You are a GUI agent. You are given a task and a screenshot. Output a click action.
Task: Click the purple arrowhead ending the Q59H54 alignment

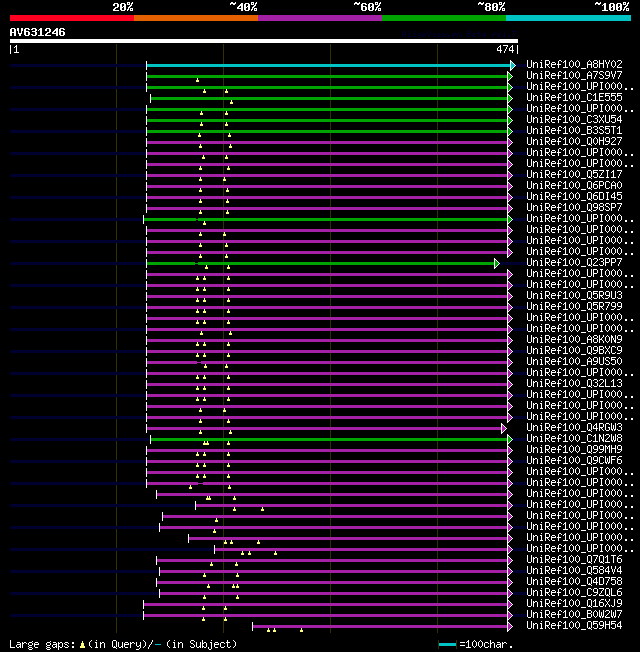click(510, 627)
